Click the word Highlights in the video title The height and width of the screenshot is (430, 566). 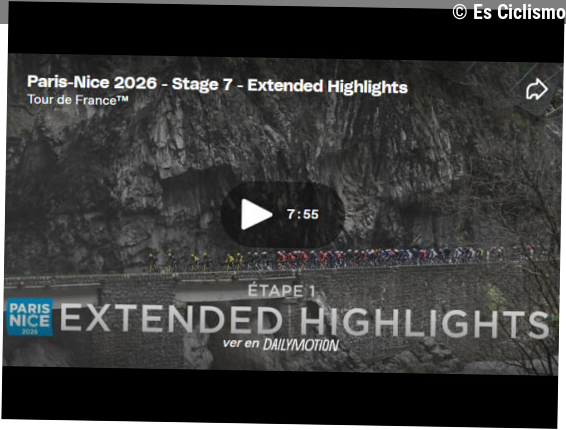(x=367, y=87)
